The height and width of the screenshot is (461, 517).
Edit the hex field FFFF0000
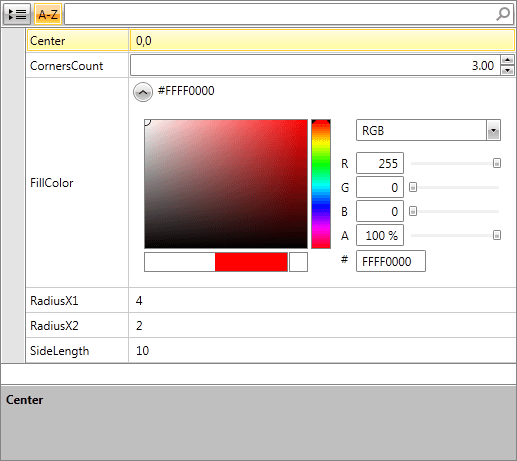point(391,261)
